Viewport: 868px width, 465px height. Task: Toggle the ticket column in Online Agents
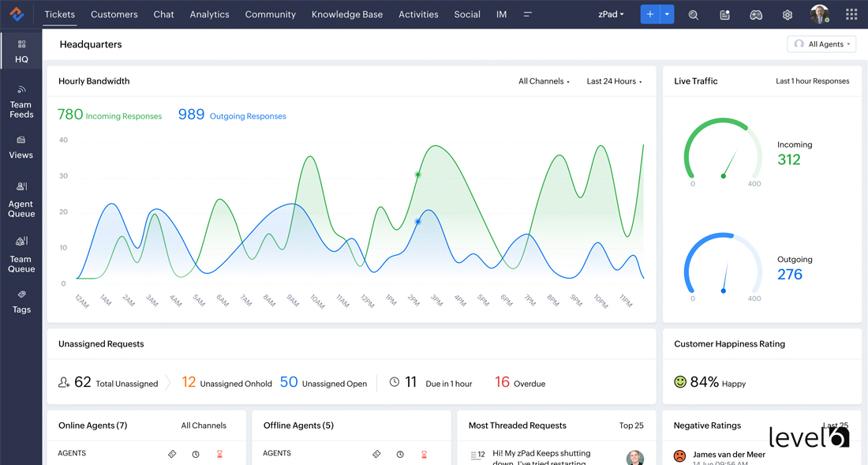point(172,453)
